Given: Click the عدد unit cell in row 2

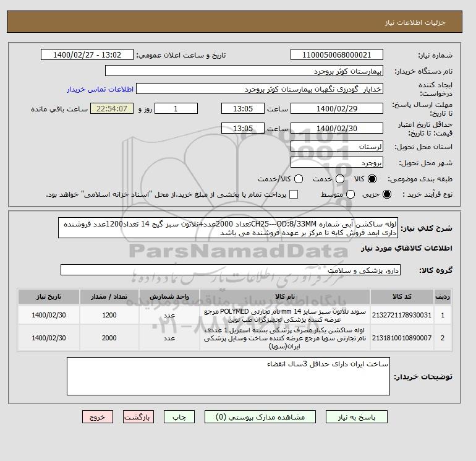Looking at the screenshot, I should [169, 338].
